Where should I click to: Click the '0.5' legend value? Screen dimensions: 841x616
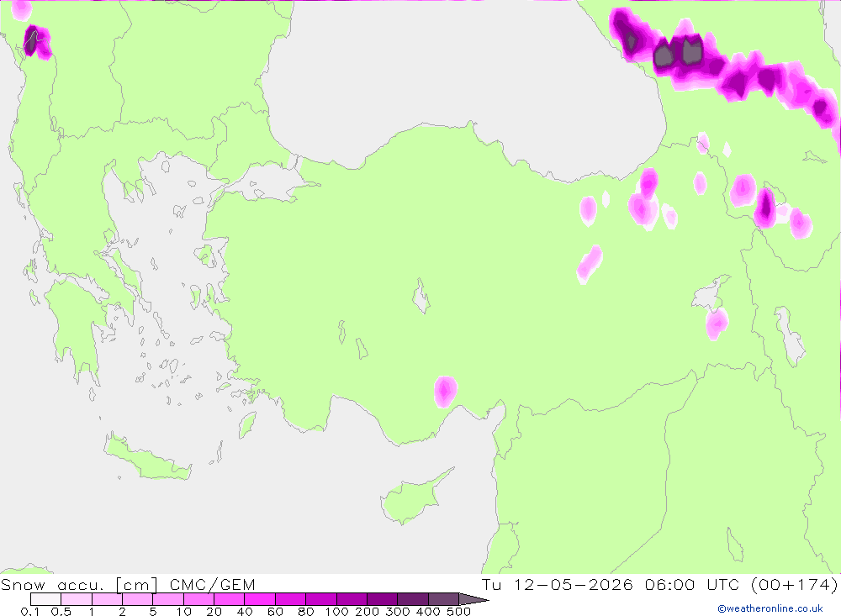61,611
